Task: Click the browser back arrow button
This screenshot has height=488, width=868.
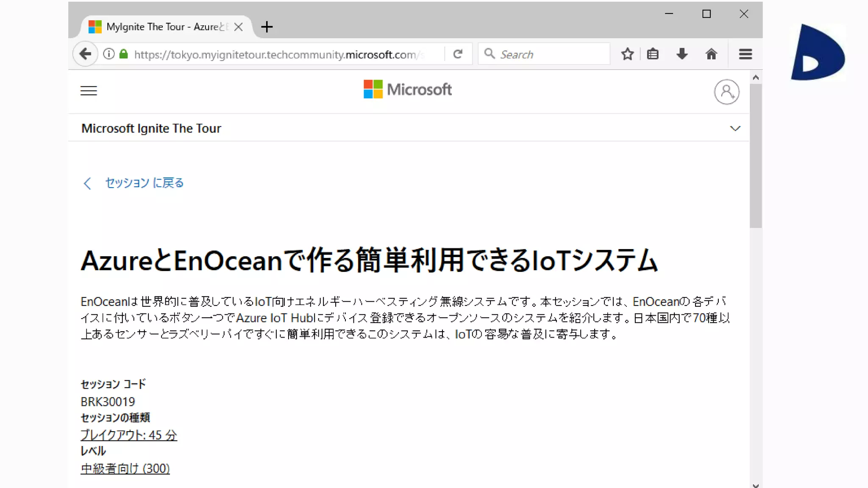Action: click(x=85, y=54)
